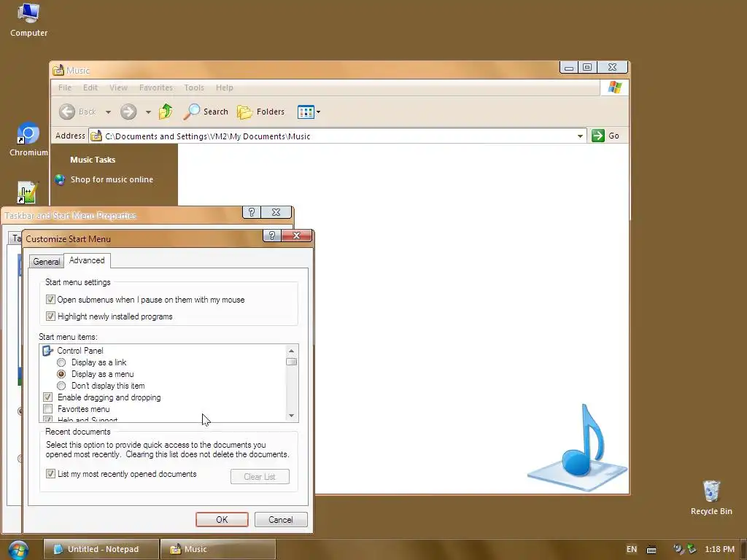
Task: Click the Forward arrow in Music window
Action: (128, 112)
